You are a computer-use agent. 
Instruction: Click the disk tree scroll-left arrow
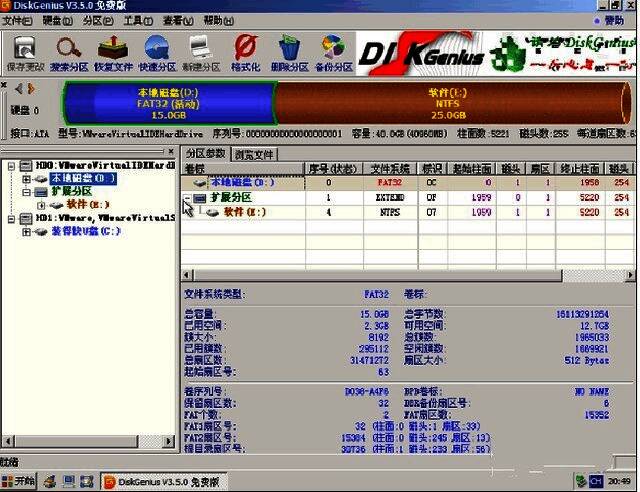pyautogui.click(x=8, y=441)
